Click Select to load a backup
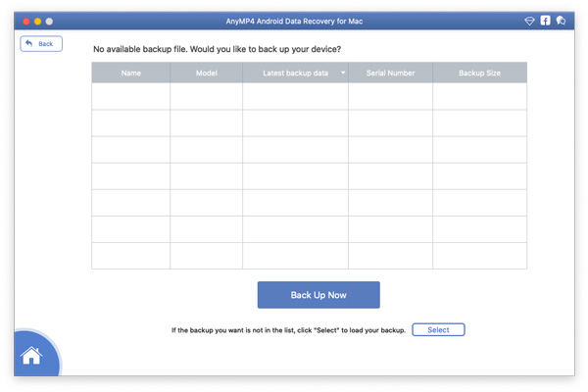 438,329
